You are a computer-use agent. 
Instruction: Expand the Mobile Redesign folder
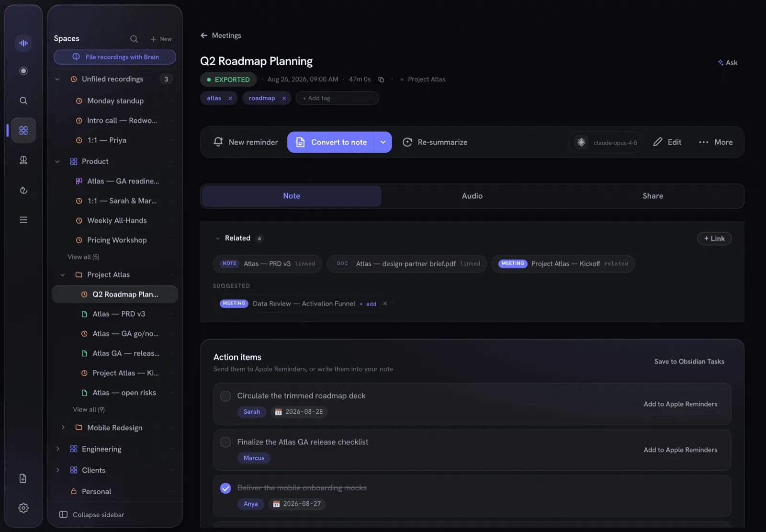click(x=63, y=428)
